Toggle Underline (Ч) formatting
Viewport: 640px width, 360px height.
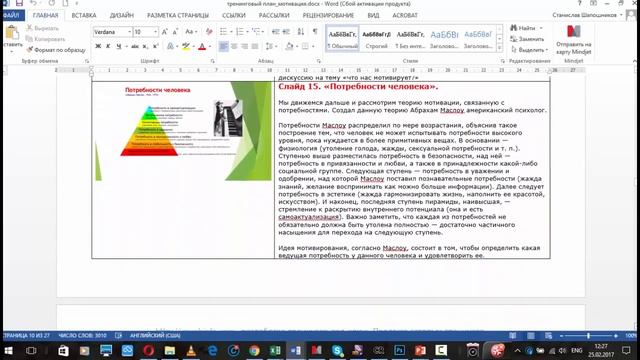[118, 47]
